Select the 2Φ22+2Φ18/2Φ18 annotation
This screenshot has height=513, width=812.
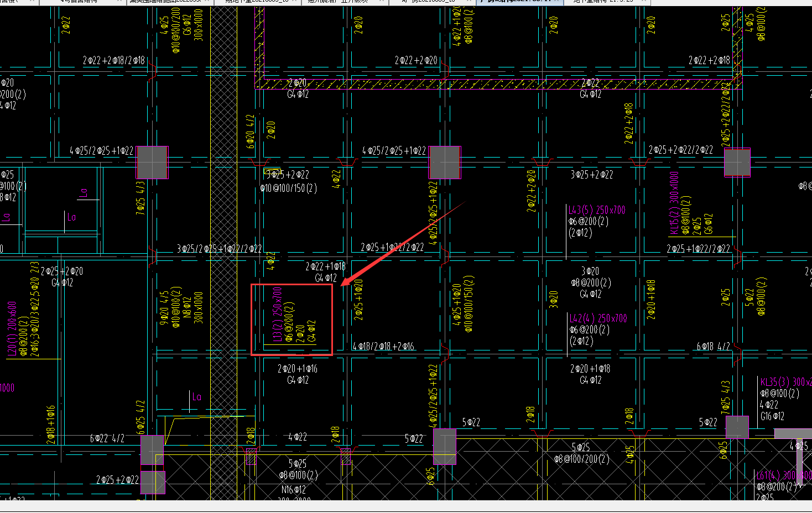click(x=114, y=60)
